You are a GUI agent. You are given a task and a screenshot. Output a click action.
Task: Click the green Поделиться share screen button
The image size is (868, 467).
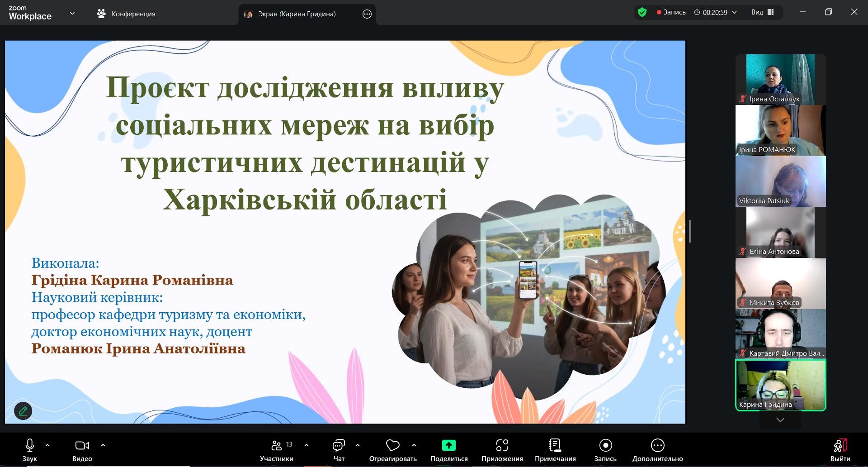pos(448,446)
